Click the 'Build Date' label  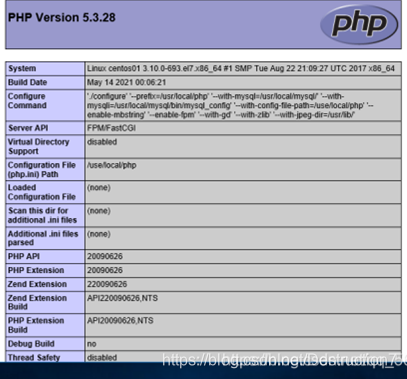pos(28,82)
